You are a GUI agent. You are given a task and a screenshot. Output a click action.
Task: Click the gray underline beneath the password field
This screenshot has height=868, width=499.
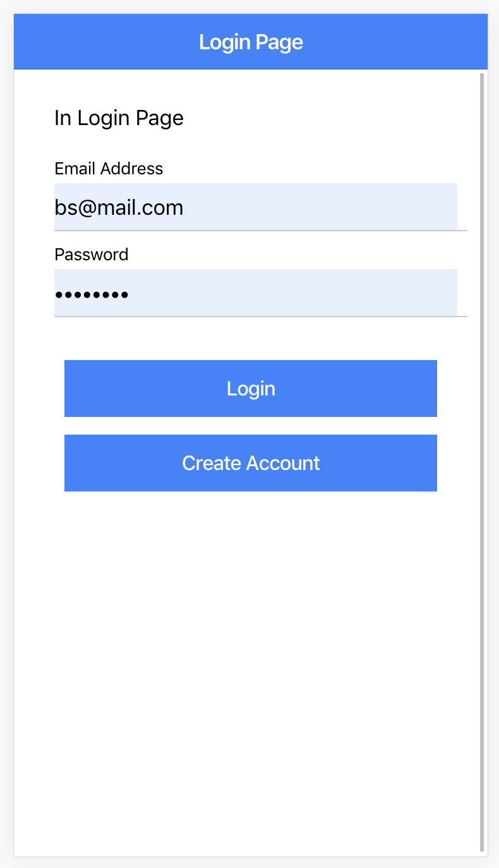point(261,316)
